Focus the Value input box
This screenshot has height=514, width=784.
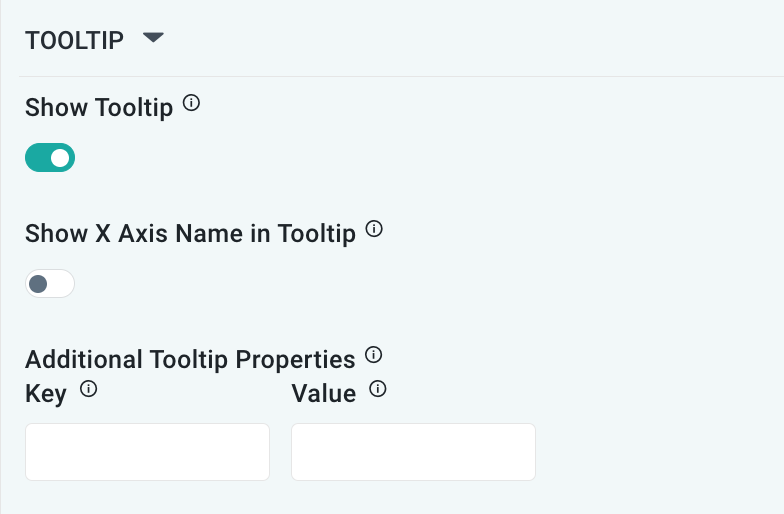click(x=413, y=452)
